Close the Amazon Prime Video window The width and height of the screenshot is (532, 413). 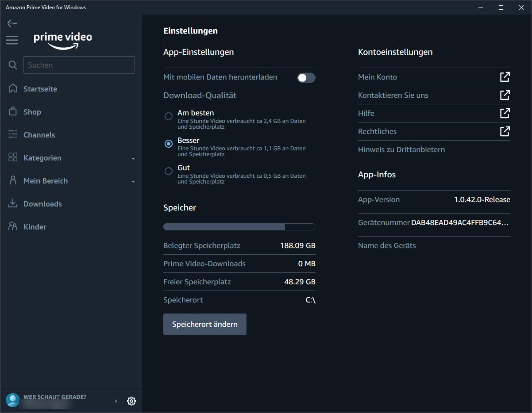(x=521, y=7)
